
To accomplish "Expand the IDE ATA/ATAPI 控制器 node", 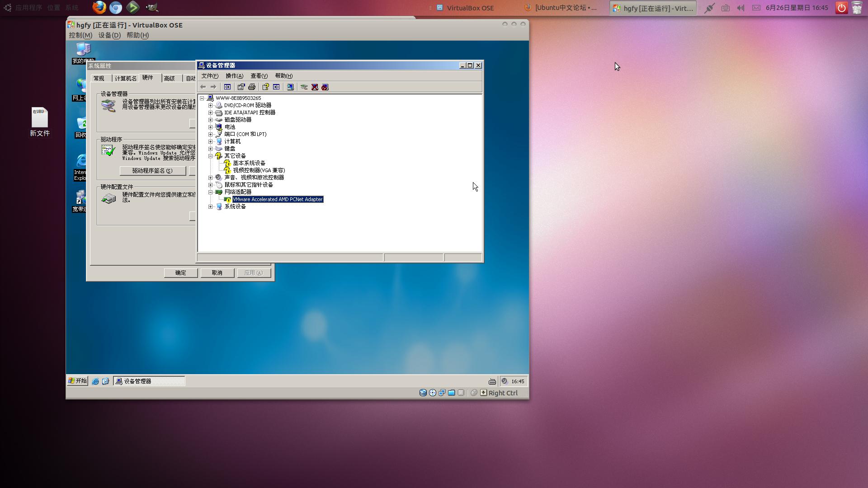I will pos(210,113).
